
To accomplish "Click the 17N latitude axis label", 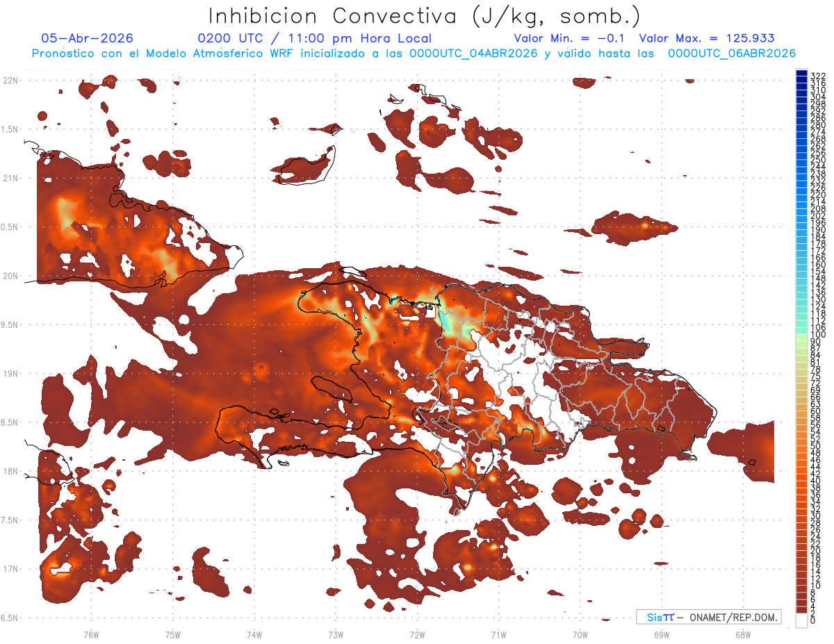I will pyautogui.click(x=10, y=569).
